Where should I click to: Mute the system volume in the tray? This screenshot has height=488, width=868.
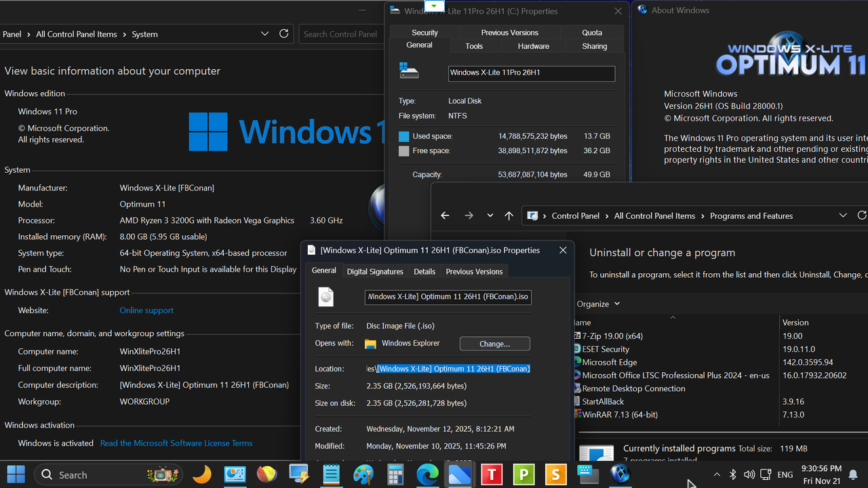[x=749, y=474]
